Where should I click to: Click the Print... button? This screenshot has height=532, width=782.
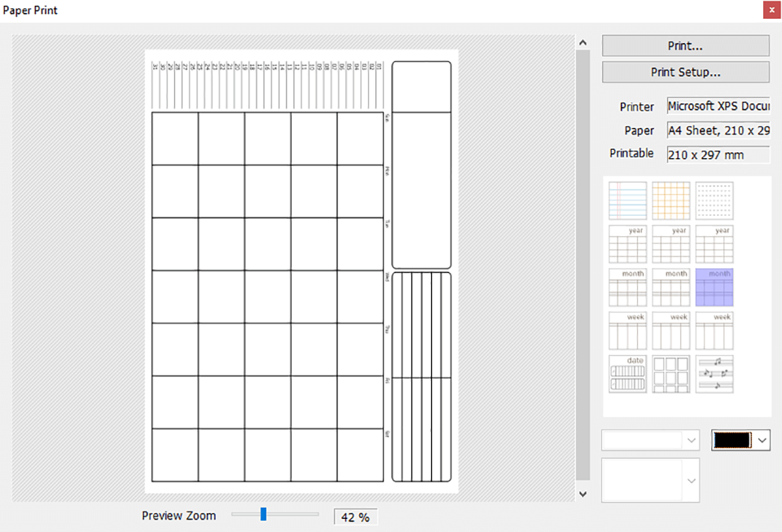pyautogui.click(x=685, y=46)
